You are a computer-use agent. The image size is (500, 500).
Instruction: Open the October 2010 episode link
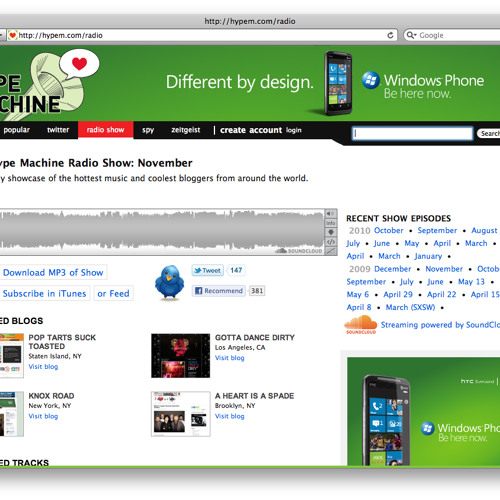[x=388, y=230]
